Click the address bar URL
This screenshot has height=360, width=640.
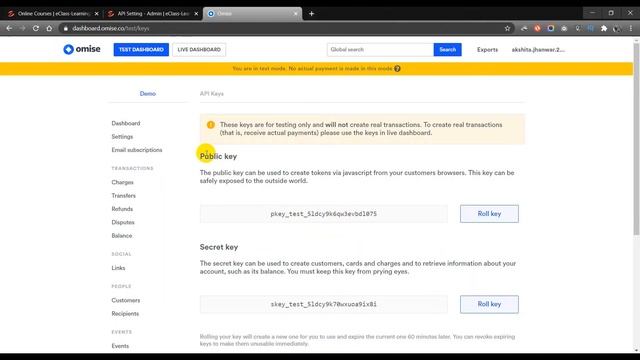(x=111, y=28)
